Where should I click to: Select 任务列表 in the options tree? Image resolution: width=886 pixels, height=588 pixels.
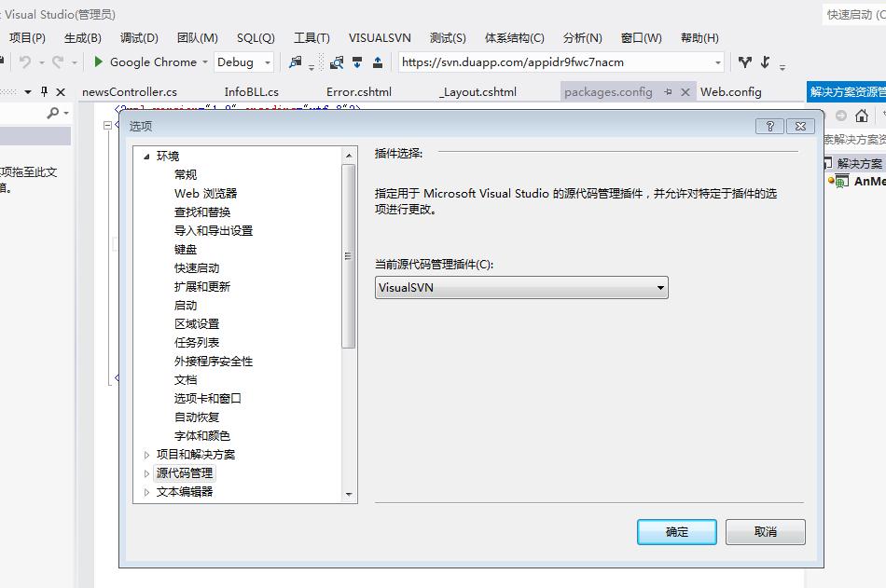197,342
